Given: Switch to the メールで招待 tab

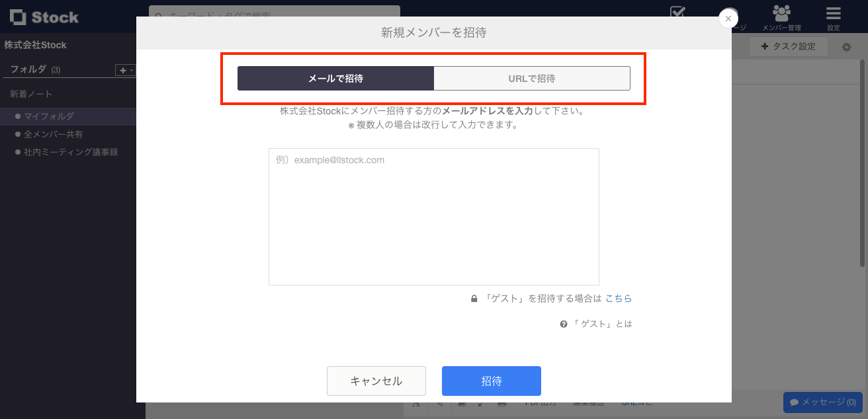Looking at the screenshot, I should 335,78.
